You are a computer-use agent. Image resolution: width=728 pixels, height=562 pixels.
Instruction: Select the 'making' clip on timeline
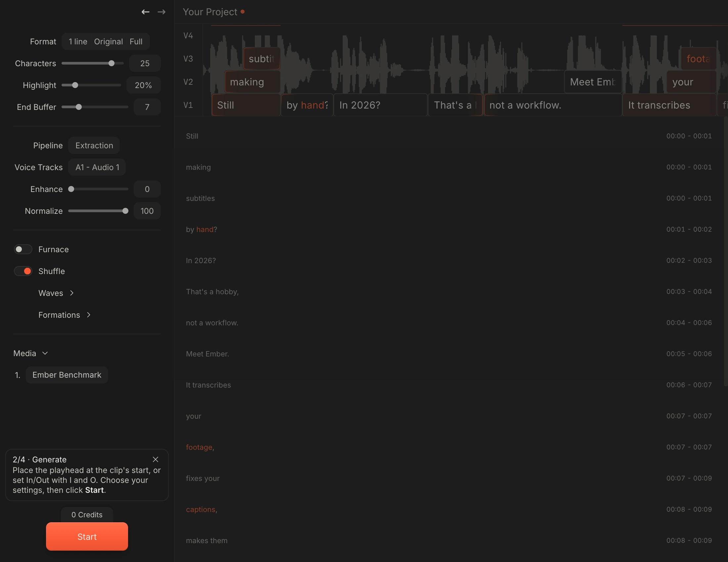coord(252,82)
